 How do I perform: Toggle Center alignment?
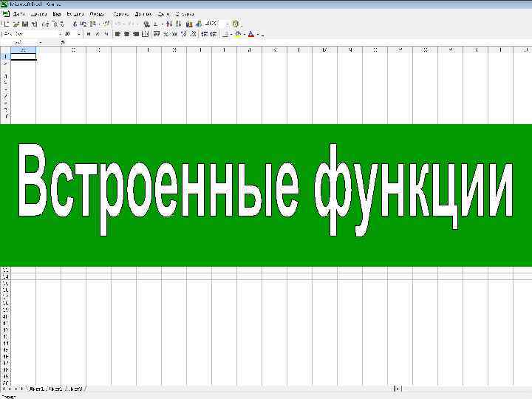click(126, 34)
